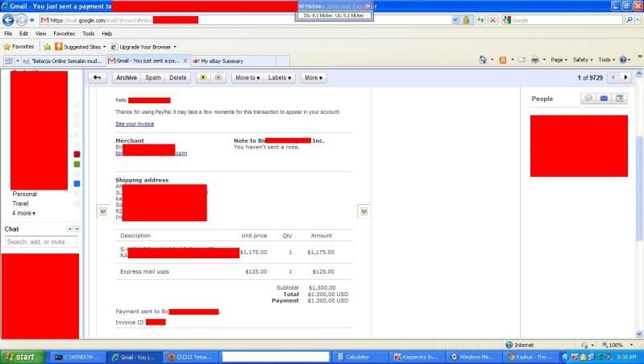This screenshot has width=644, height=364.
Task: Open the Favorites menu
Action: pos(64,33)
